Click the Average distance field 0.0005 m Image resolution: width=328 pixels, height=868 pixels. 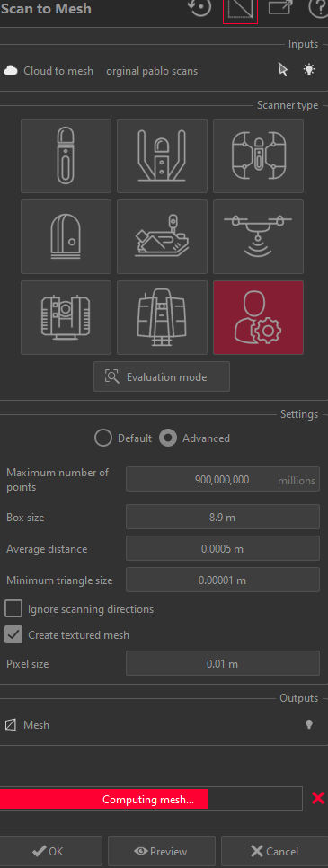pyautogui.click(x=223, y=549)
